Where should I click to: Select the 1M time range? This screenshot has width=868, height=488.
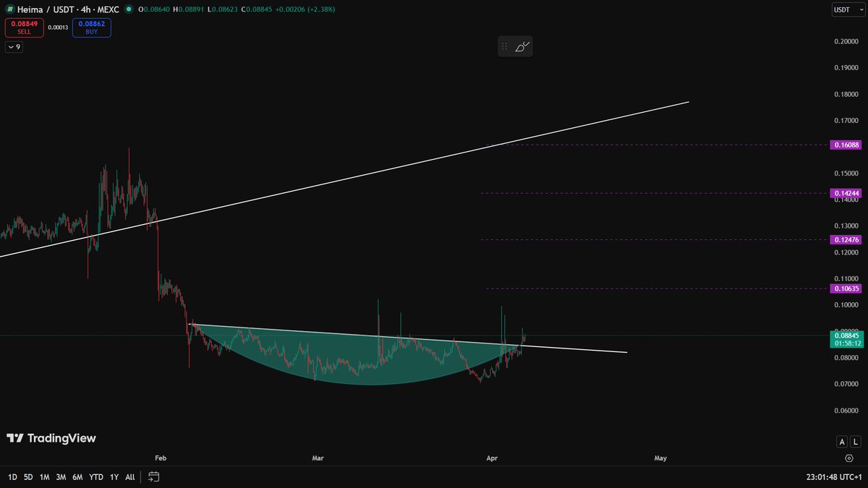pyautogui.click(x=45, y=477)
